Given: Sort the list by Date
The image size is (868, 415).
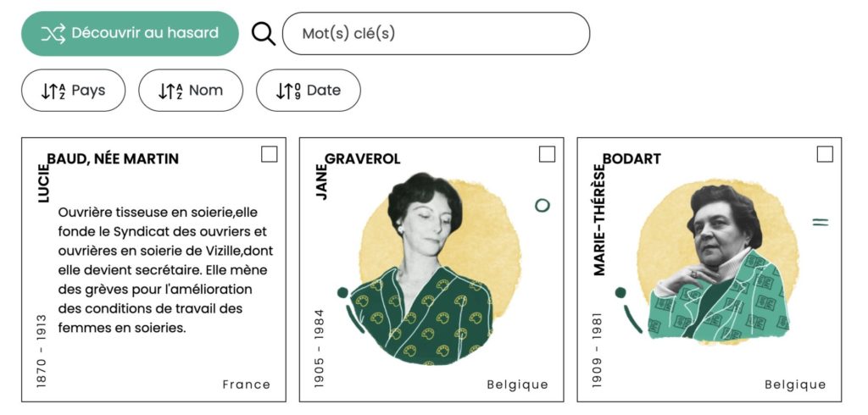Looking at the screenshot, I should tap(309, 91).
